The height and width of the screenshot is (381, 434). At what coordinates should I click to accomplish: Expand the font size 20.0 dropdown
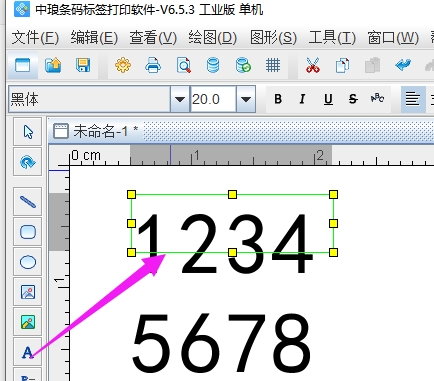(246, 99)
